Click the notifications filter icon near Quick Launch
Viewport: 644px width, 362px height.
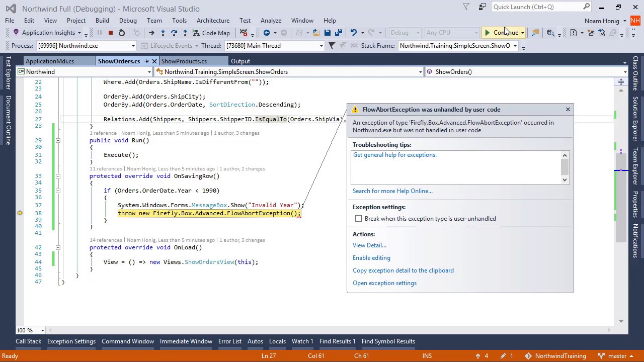click(466, 7)
